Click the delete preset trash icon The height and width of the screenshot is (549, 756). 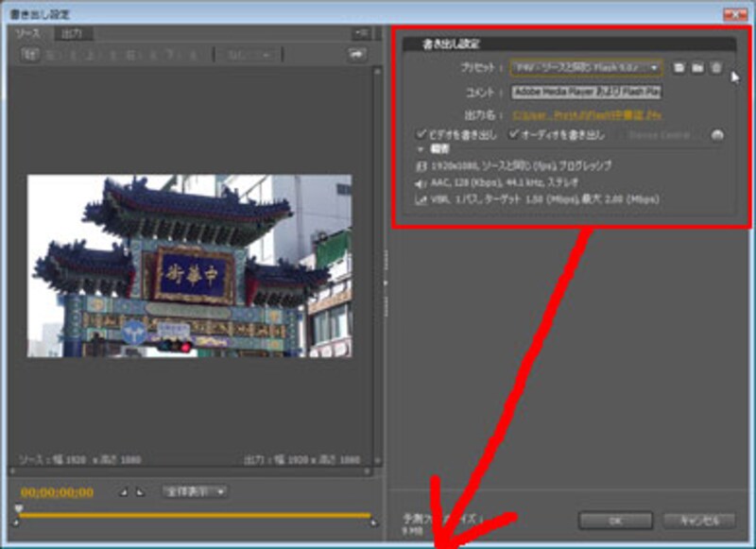tap(715, 68)
